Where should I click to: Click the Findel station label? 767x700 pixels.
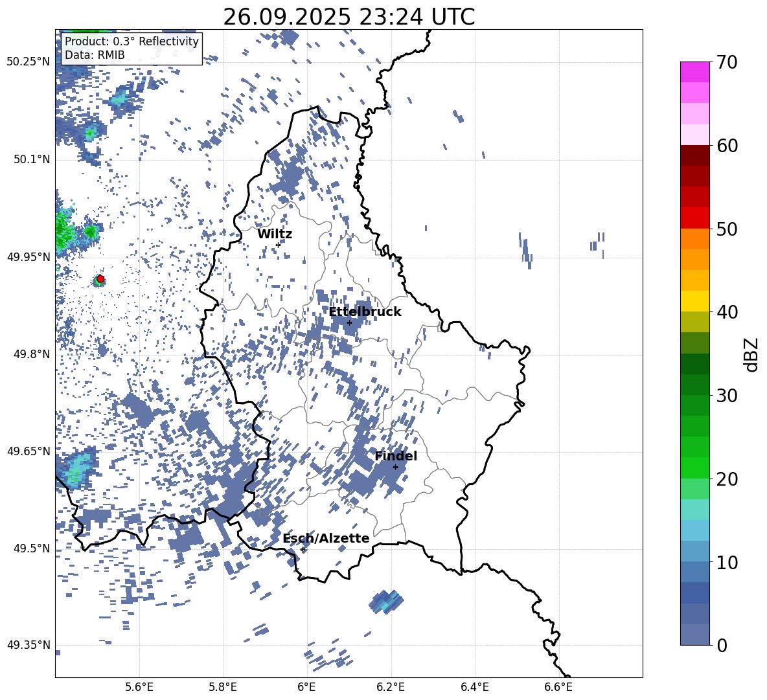pos(396,456)
